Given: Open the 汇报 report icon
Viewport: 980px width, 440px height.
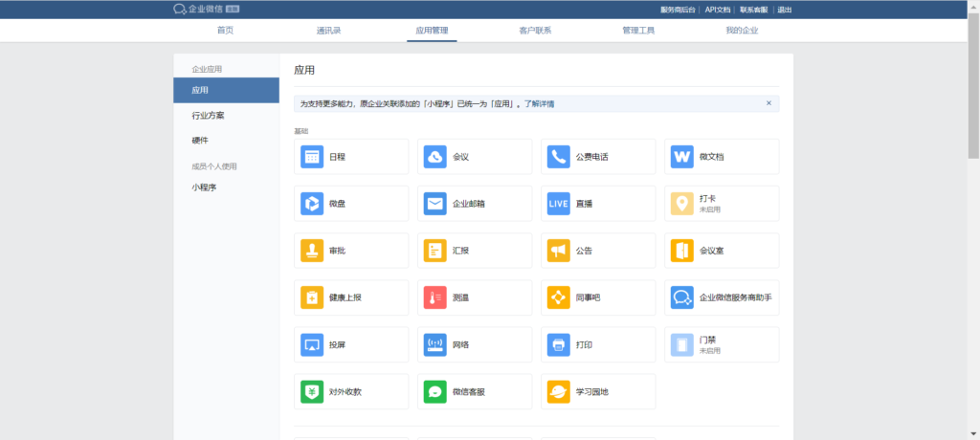Looking at the screenshot, I should tap(435, 251).
